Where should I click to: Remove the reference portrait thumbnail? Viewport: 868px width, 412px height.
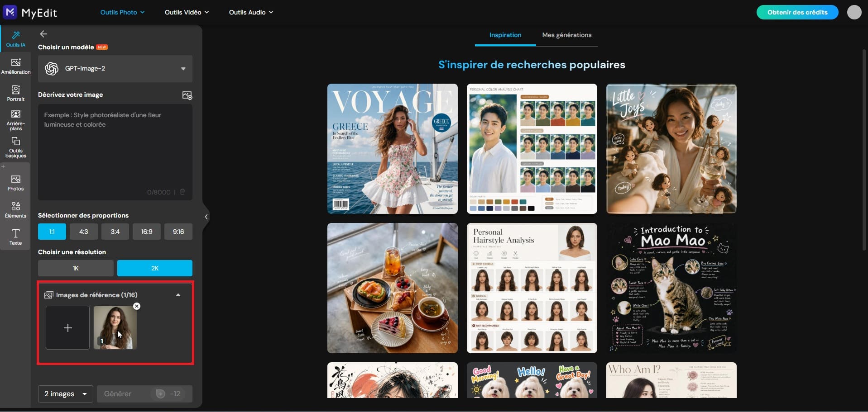coord(137,306)
